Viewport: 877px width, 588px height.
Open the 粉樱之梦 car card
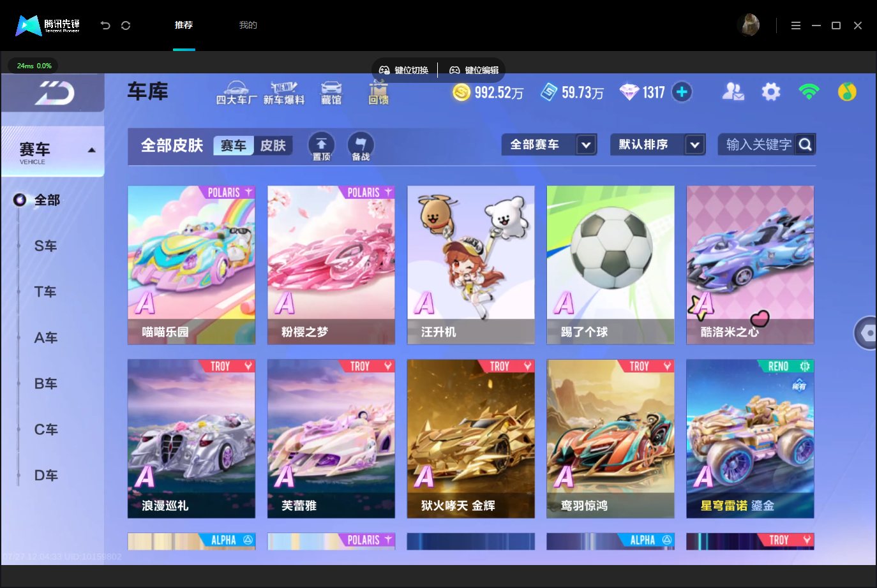click(331, 265)
